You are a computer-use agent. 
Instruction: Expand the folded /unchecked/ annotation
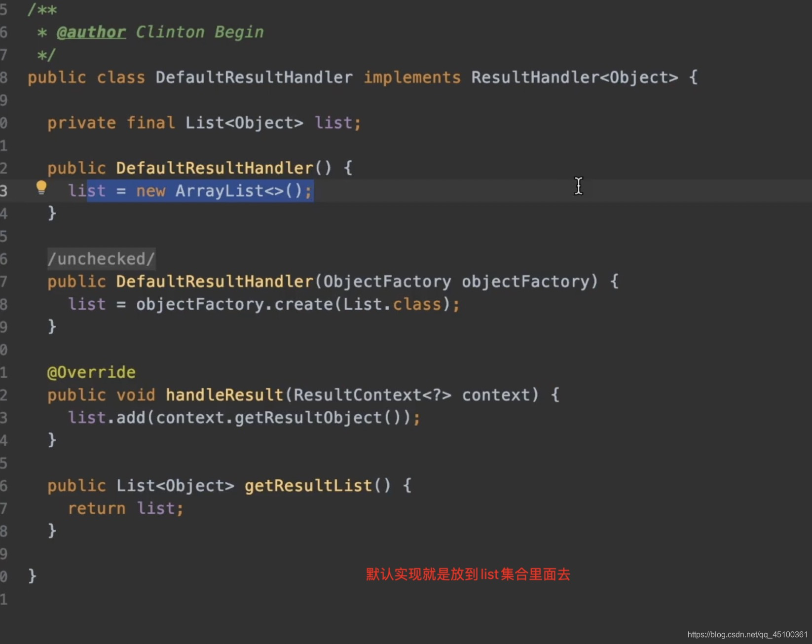(x=101, y=259)
